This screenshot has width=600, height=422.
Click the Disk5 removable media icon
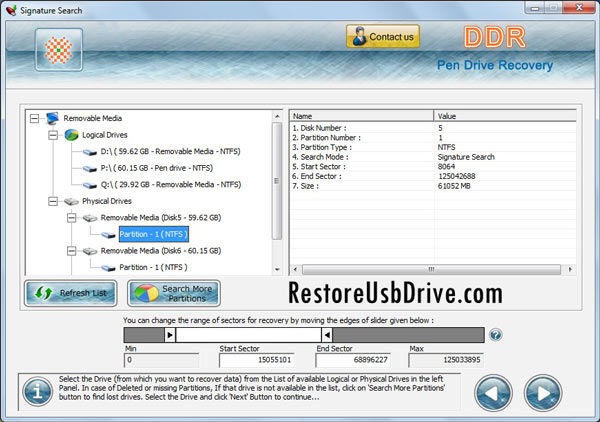click(90, 218)
